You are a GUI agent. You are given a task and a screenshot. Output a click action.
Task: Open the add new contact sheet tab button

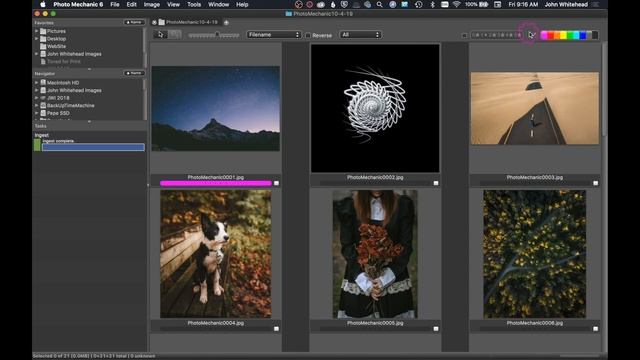tap(226, 22)
